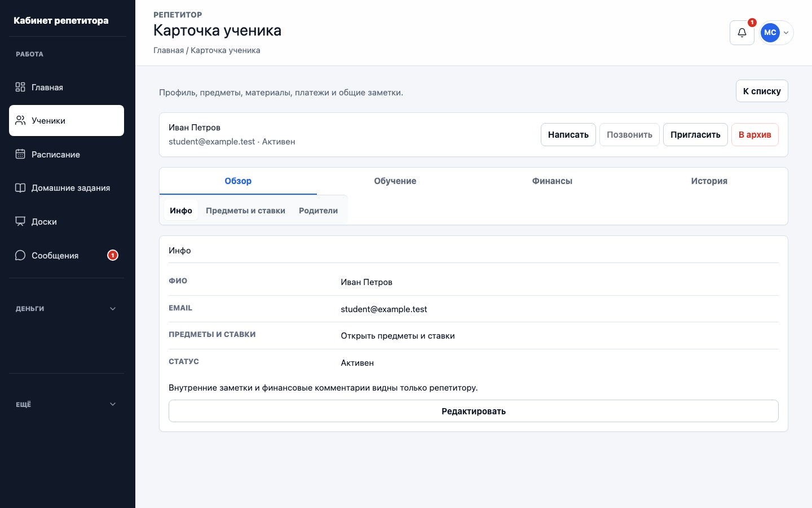Open notifications via the bell icon
Screen dimensions: 812x508
tap(742, 33)
